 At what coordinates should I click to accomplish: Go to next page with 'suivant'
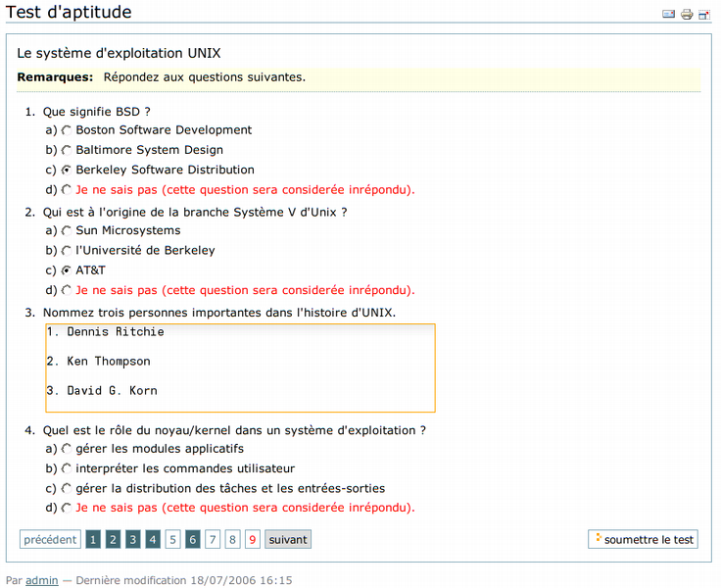pos(288,539)
